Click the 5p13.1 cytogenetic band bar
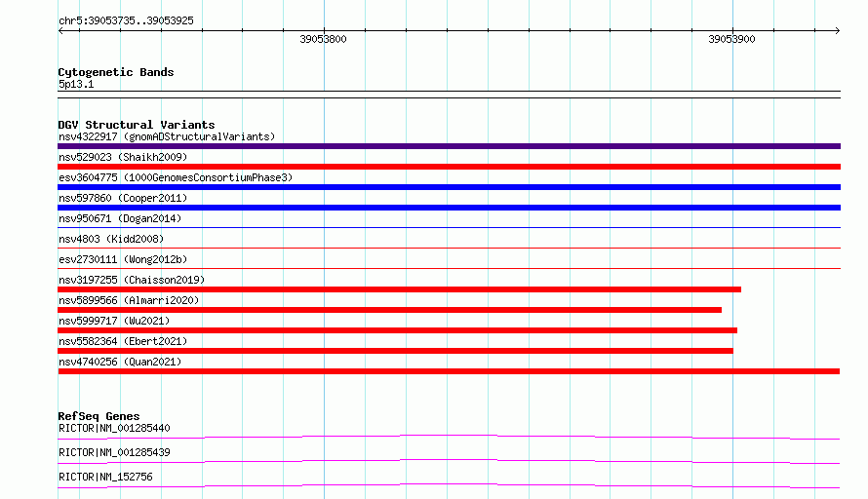The image size is (868, 499). (x=449, y=95)
